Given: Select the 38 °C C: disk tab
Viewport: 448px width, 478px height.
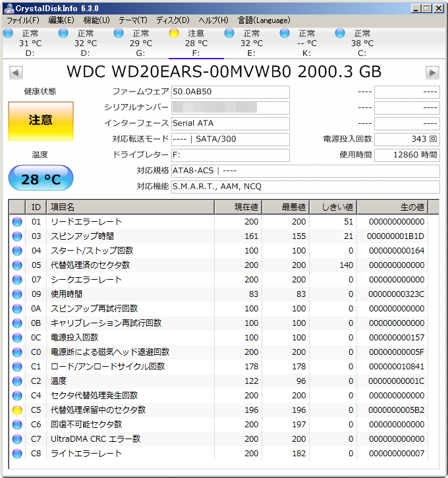Looking at the screenshot, I should pyautogui.click(x=362, y=43).
